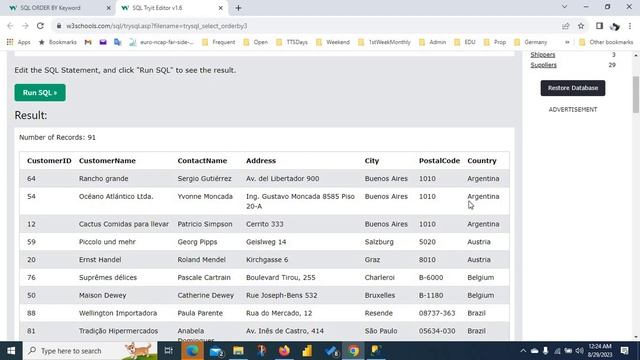Open Power BI from taskbar

[307, 351]
